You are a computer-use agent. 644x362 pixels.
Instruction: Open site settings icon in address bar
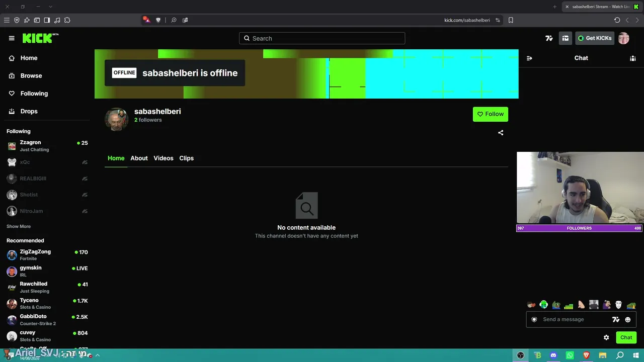(498, 20)
